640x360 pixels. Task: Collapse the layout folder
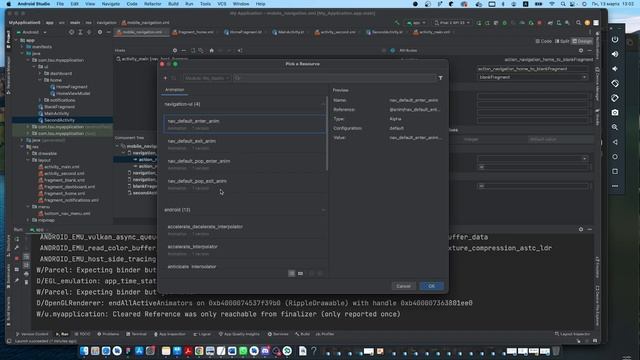pyautogui.click(x=28, y=160)
